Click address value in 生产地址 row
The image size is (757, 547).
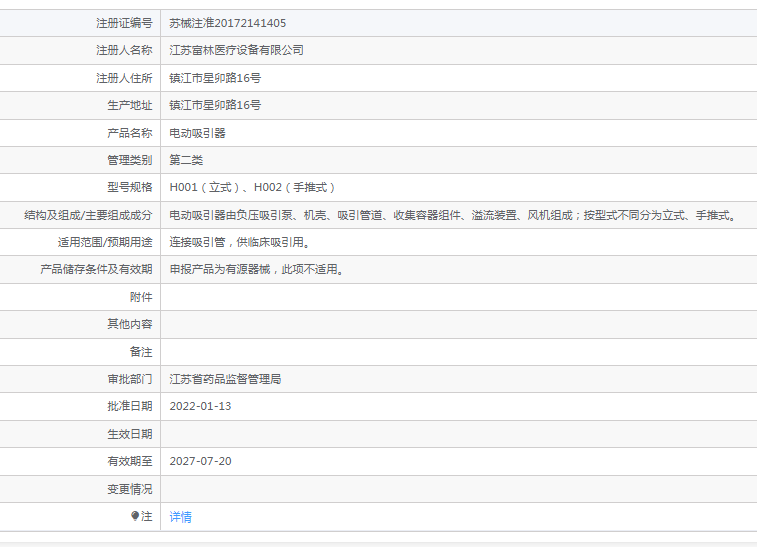(215, 105)
